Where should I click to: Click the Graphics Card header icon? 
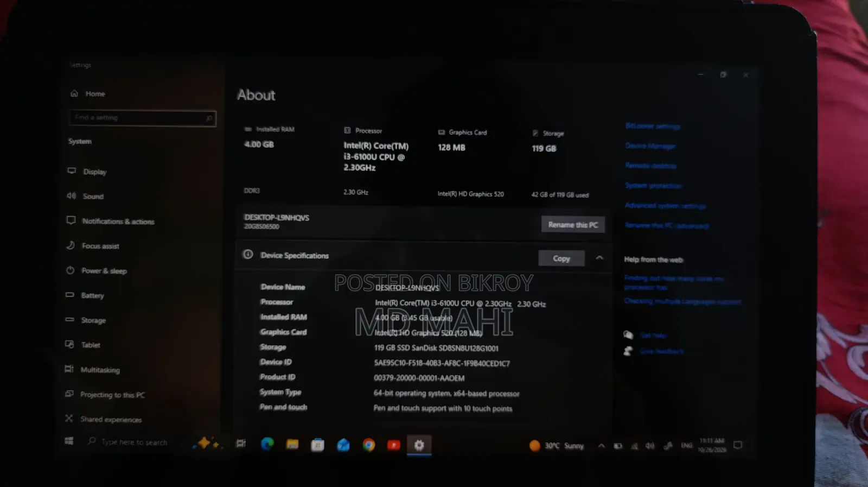(x=441, y=132)
